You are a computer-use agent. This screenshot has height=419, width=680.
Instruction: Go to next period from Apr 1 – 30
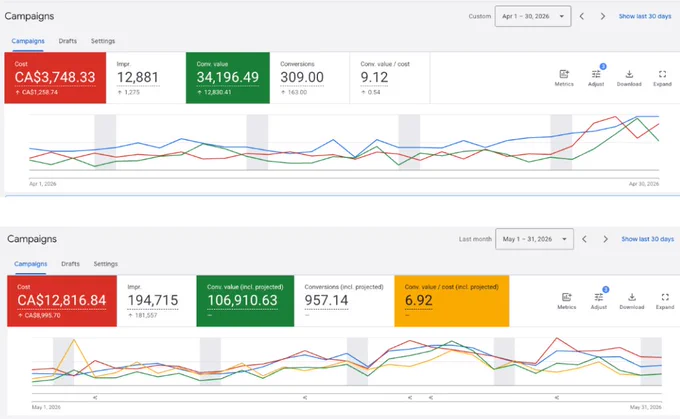point(602,16)
